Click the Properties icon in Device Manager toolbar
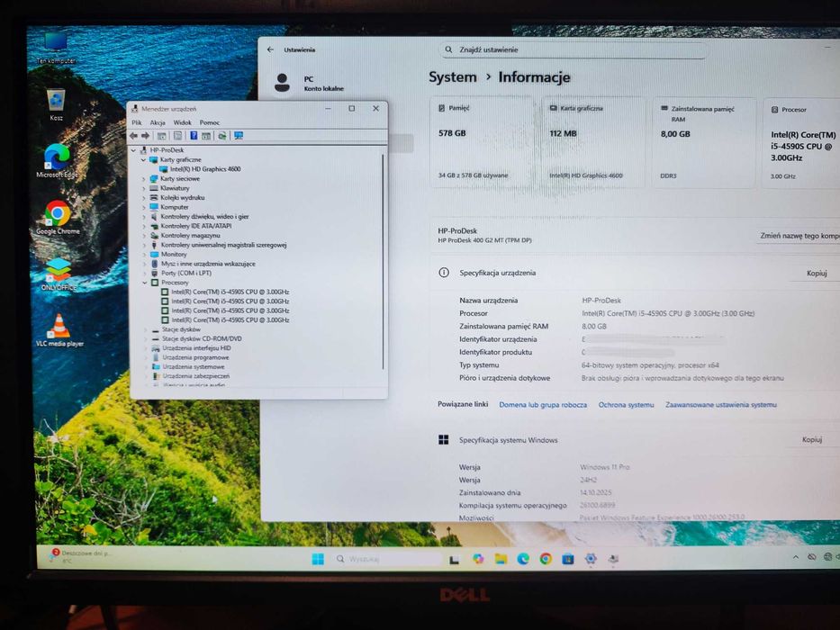The image size is (840, 630). (x=178, y=136)
